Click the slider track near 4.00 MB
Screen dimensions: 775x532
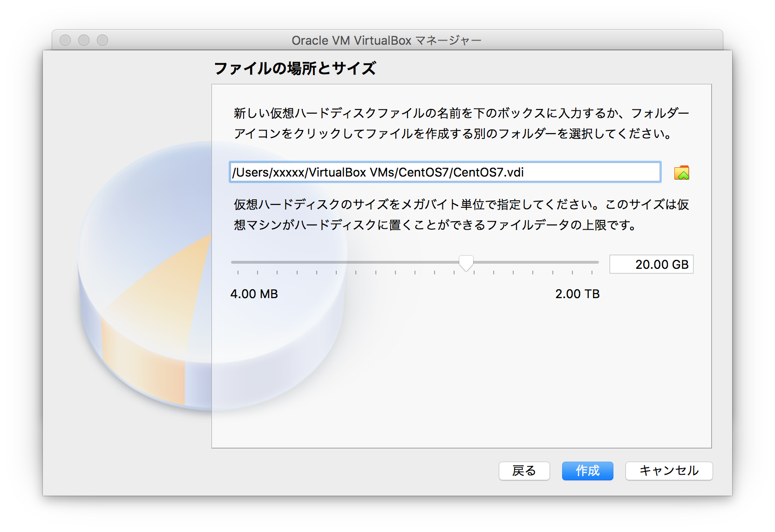pos(242,262)
